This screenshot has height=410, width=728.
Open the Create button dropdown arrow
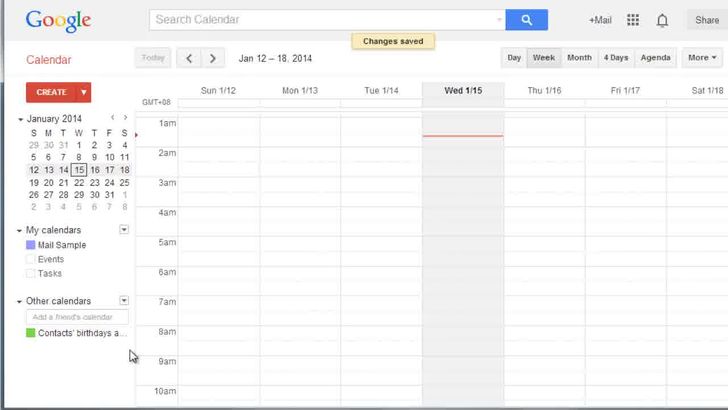pyautogui.click(x=84, y=92)
